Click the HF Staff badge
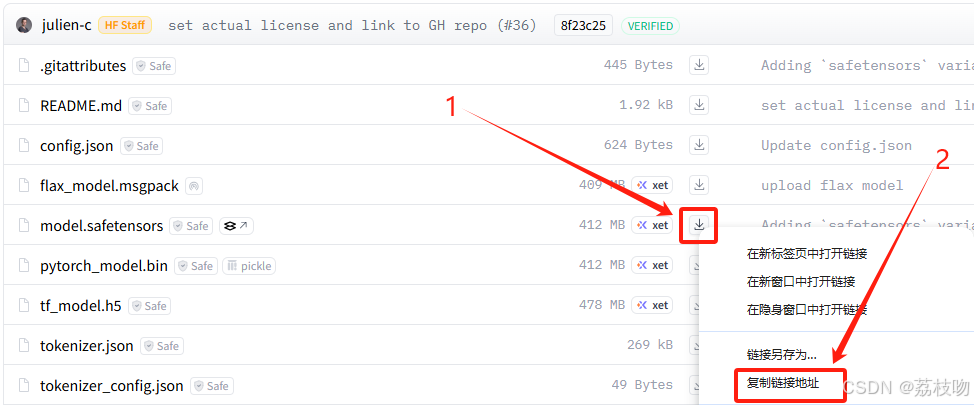This screenshot has height=405, width=974. (x=124, y=25)
